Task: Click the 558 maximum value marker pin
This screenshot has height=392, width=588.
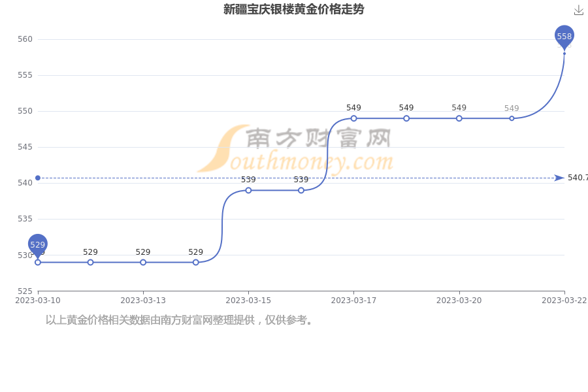Action: (564, 37)
